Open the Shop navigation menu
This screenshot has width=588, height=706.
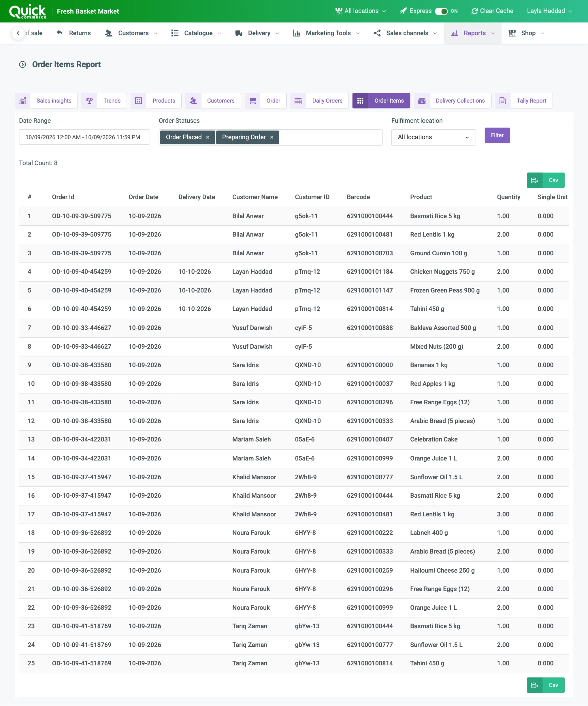(x=526, y=33)
